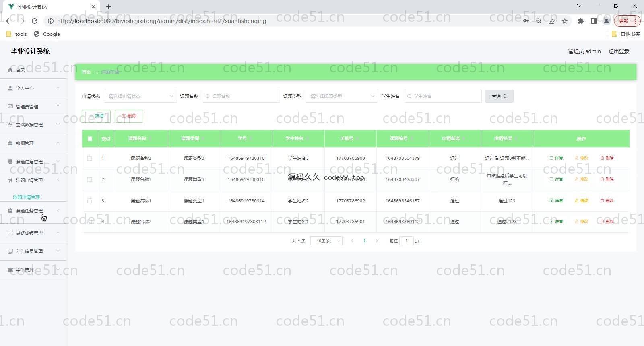The image size is (644, 346).
Task: Click the red 删除 batch delete button
Action: 129,116
